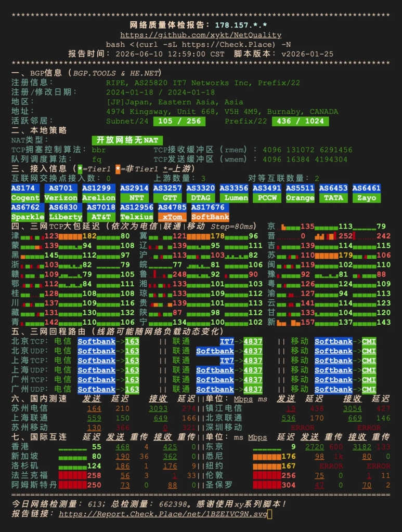Open the github.com/xykt/NetQuality link
Screen dimensions: 402x532
pyautogui.click(x=201, y=35)
